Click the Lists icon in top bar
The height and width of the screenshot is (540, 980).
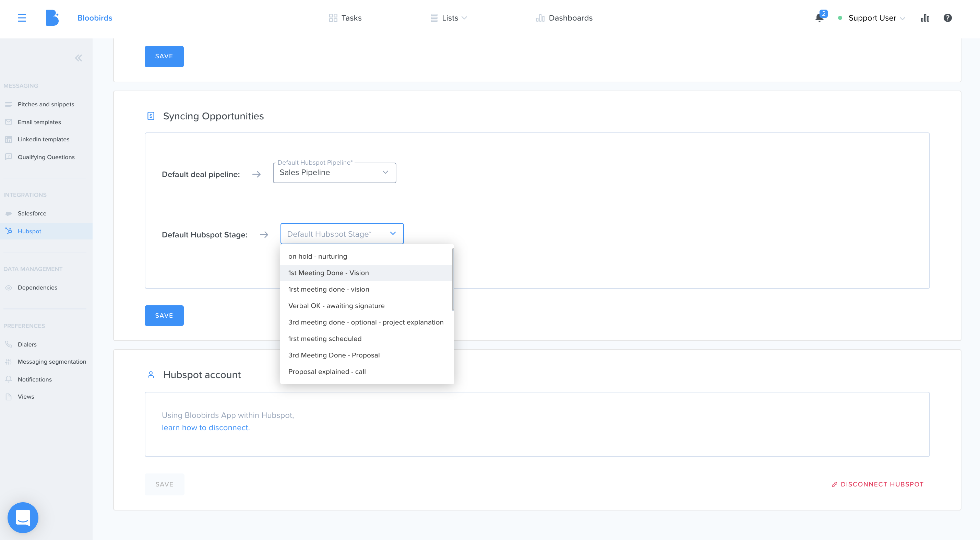(x=434, y=18)
